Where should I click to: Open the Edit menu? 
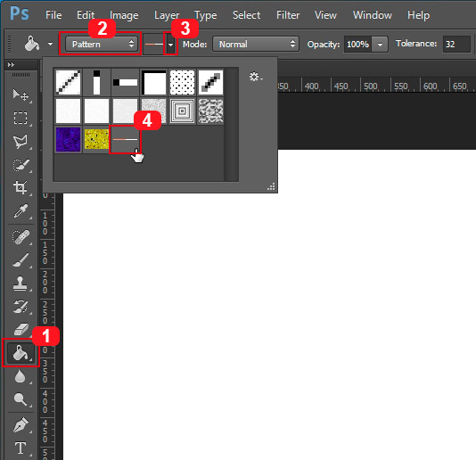pos(86,15)
